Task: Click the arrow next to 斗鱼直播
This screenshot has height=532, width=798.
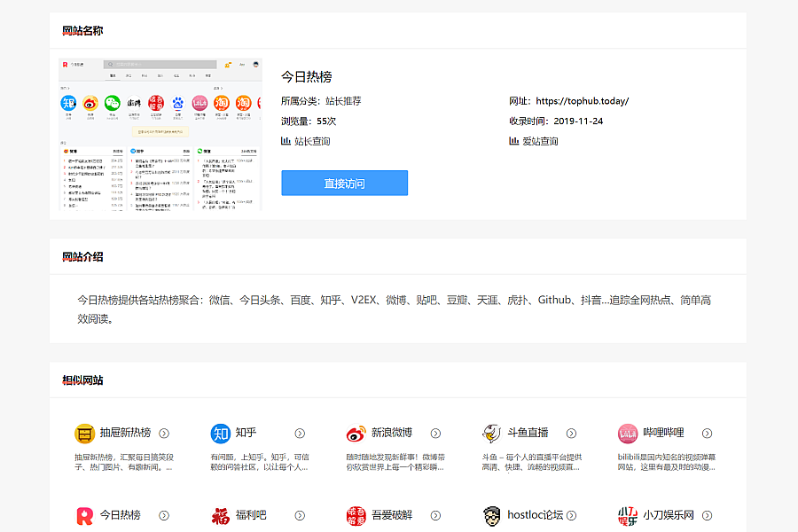Action: coord(572,434)
